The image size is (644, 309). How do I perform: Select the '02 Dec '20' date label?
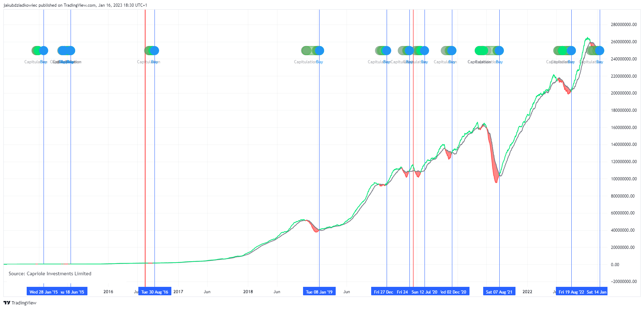click(x=454, y=292)
